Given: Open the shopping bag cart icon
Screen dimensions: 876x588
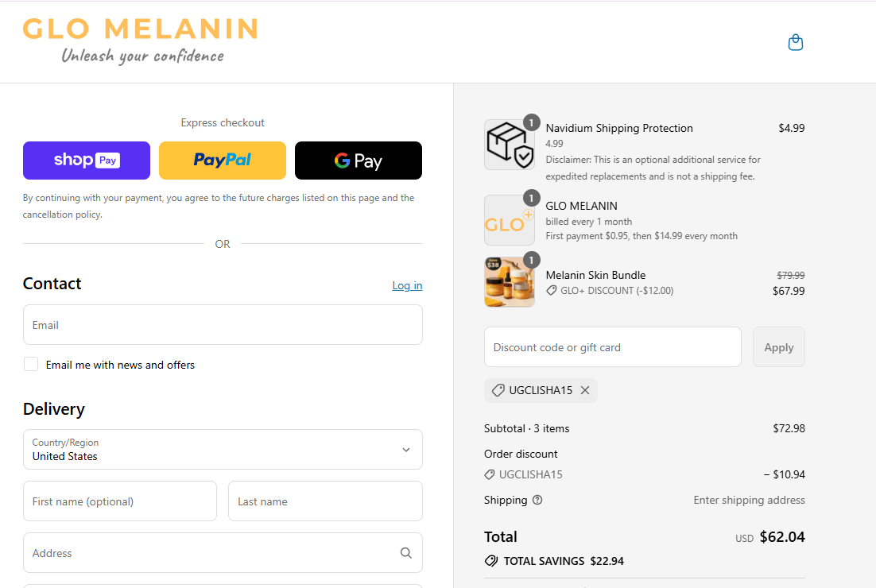Looking at the screenshot, I should tap(795, 42).
